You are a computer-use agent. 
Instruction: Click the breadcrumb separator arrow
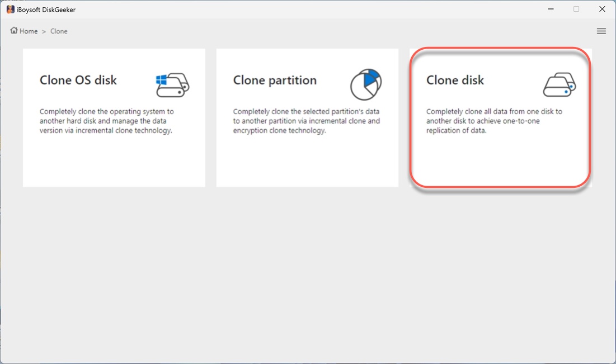coord(44,31)
